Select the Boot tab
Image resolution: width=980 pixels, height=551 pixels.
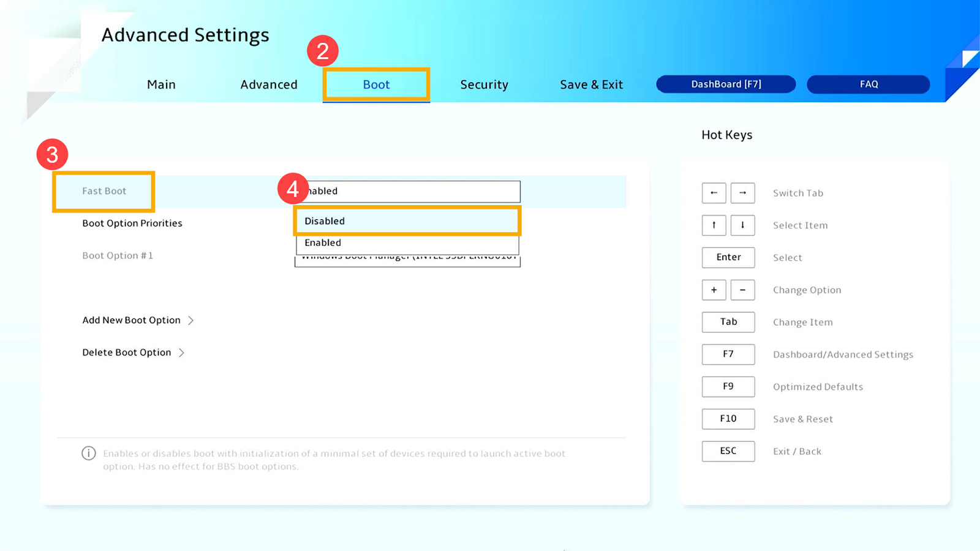pos(376,84)
